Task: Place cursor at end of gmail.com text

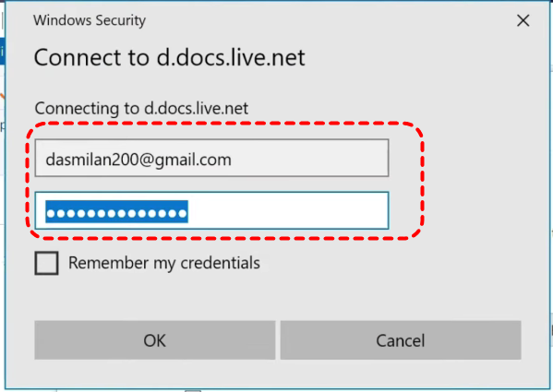Action: point(232,160)
